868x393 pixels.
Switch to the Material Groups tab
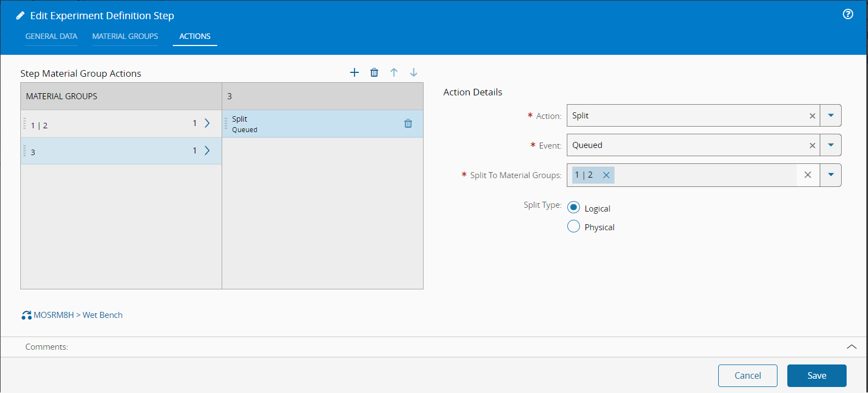pyautogui.click(x=125, y=36)
